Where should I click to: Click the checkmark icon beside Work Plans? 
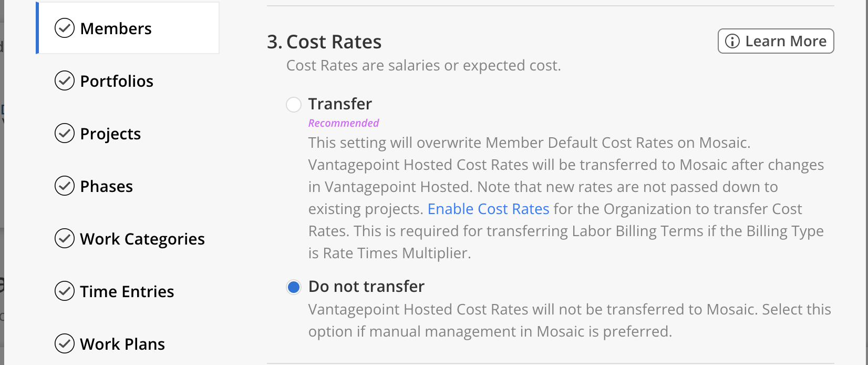point(65,344)
